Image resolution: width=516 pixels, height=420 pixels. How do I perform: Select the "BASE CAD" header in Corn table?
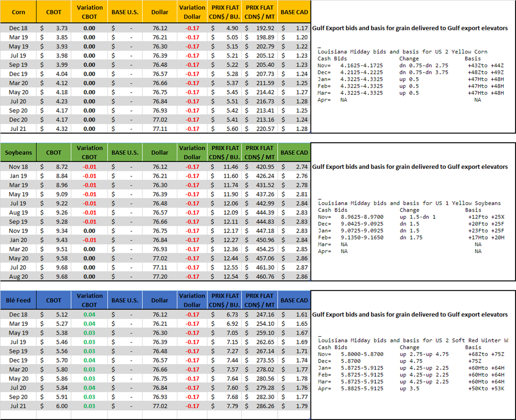[x=294, y=12]
